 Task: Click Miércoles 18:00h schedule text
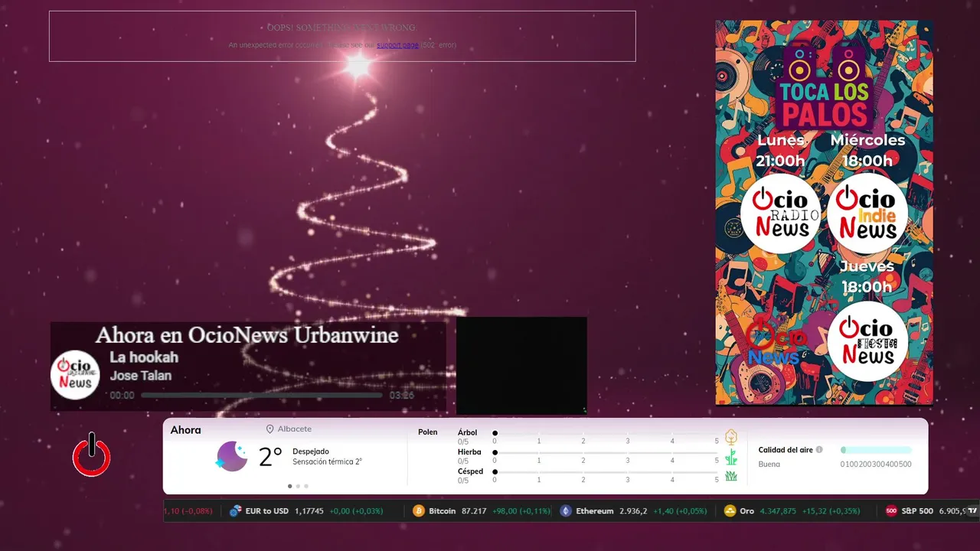tap(867, 151)
